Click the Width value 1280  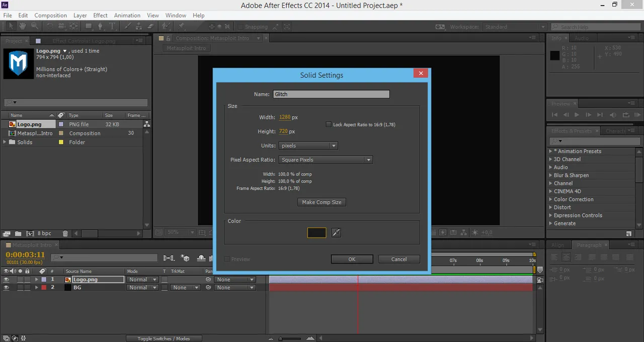point(285,117)
